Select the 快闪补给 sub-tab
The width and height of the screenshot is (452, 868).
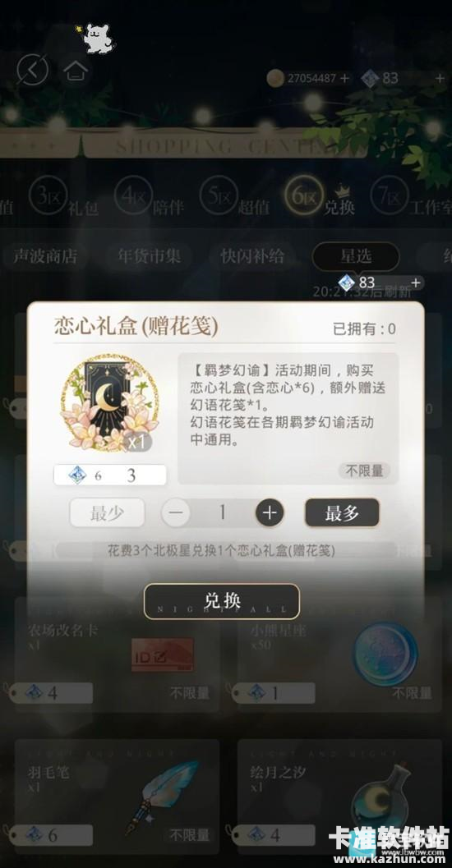click(252, 256)
